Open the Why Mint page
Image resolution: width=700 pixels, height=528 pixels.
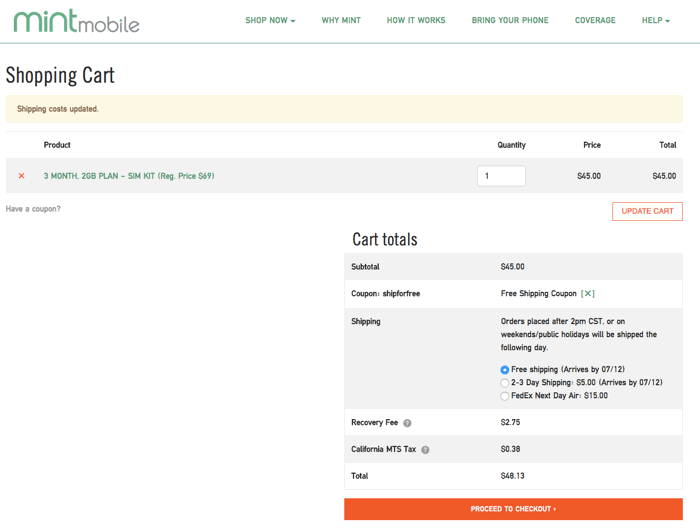(x=341, y=20)
